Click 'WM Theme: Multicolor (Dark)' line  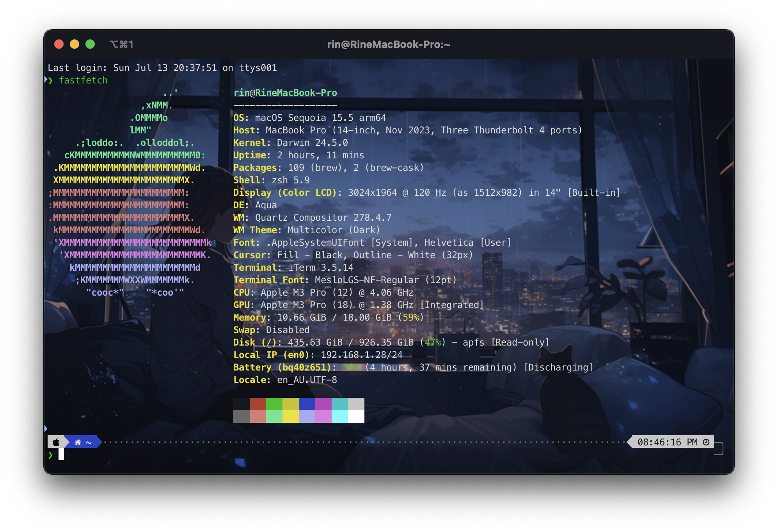(307, 230)
